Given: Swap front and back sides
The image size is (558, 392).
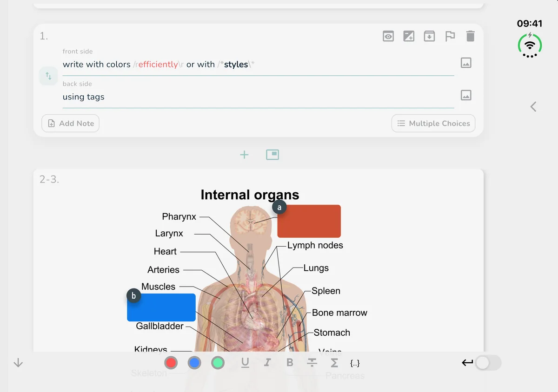Looking at the screenshot, I should click(48, 76).
